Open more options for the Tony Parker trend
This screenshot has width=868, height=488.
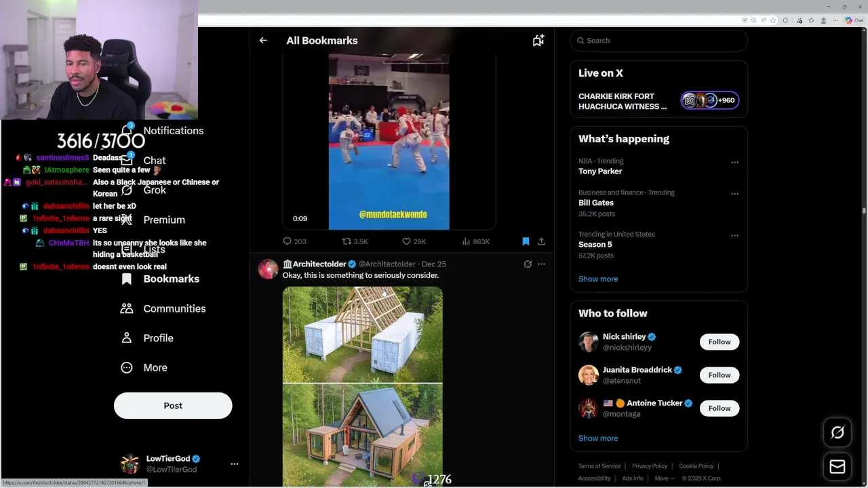coord(734,163)
